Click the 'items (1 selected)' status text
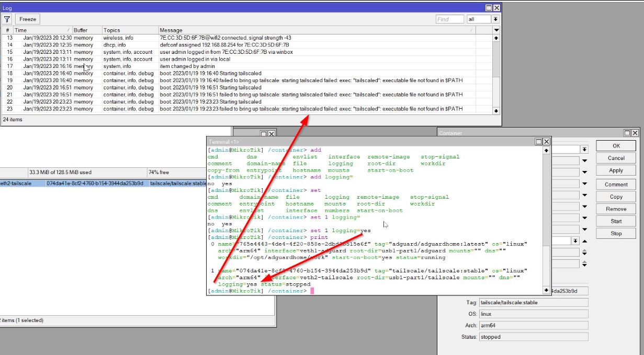 (22, 320)
